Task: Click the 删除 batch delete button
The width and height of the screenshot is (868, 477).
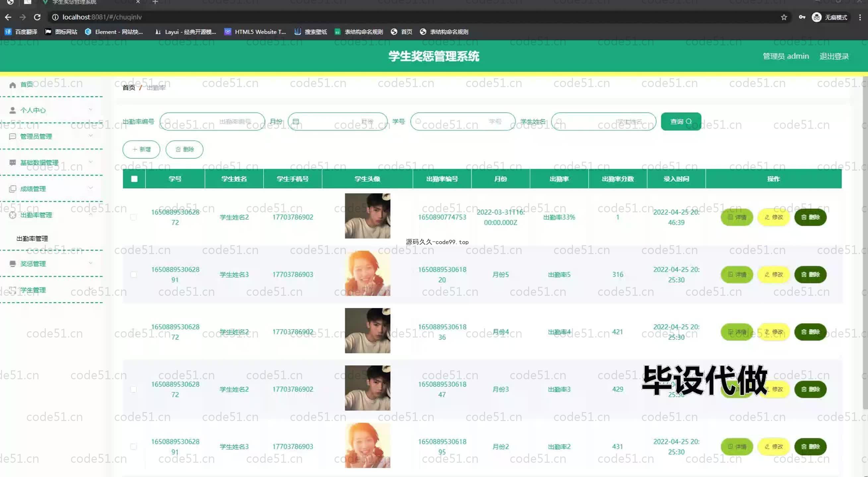Action: 184,149
